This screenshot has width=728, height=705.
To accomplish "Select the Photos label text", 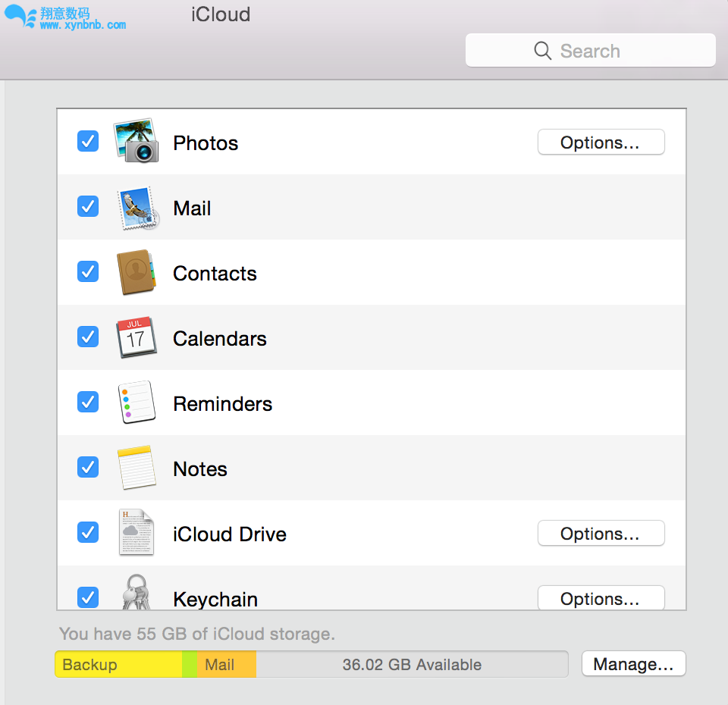I will coord(206,143).
